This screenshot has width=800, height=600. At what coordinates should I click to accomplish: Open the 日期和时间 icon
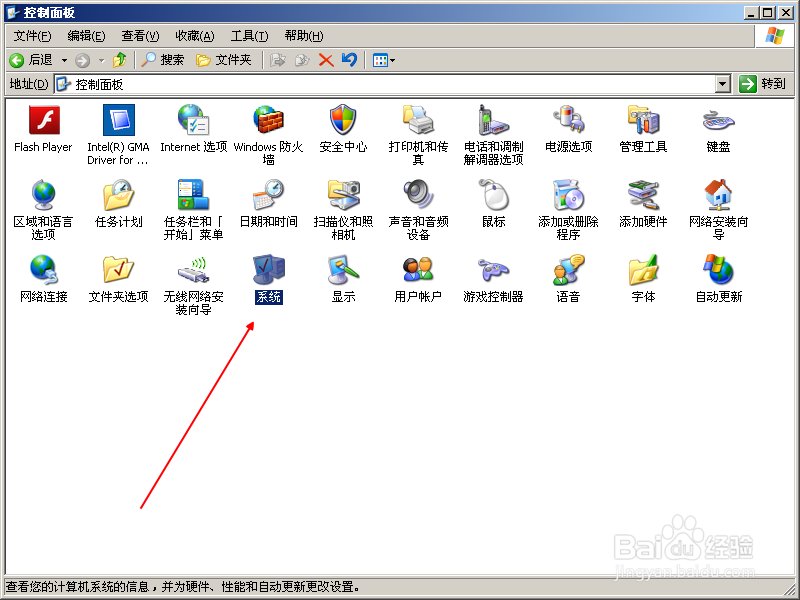[268, 196]
